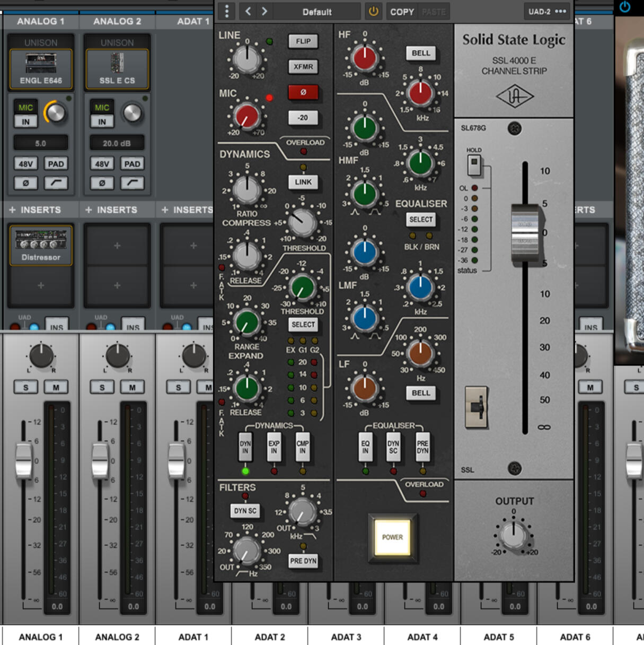Click the illuminated POWER button
644x645 pixels.
point(392,537)
